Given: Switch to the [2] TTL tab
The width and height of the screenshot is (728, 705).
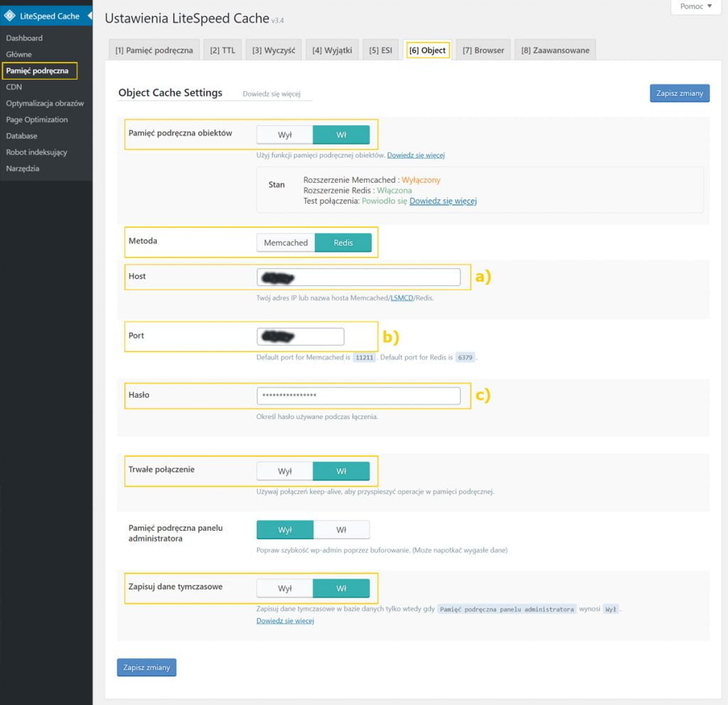Looking at the screenshot, I should pyautogui.click(x=223, y=51).
